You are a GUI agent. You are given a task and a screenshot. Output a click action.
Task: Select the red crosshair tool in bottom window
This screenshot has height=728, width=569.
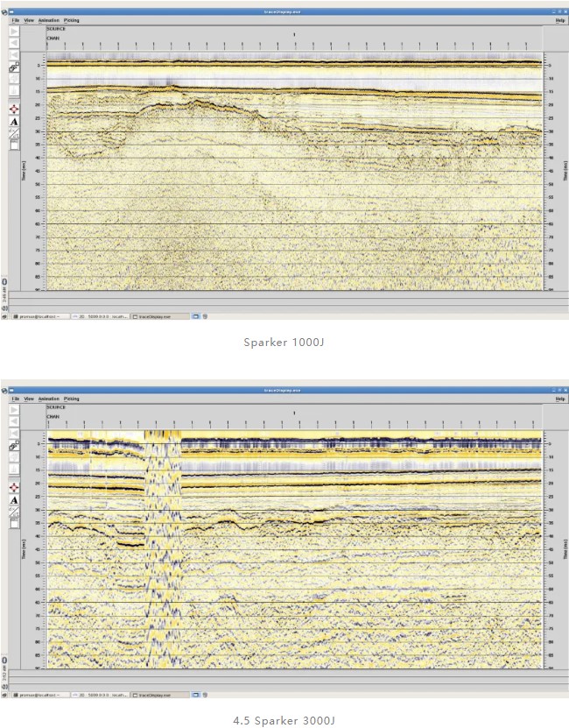click(14, 487)
